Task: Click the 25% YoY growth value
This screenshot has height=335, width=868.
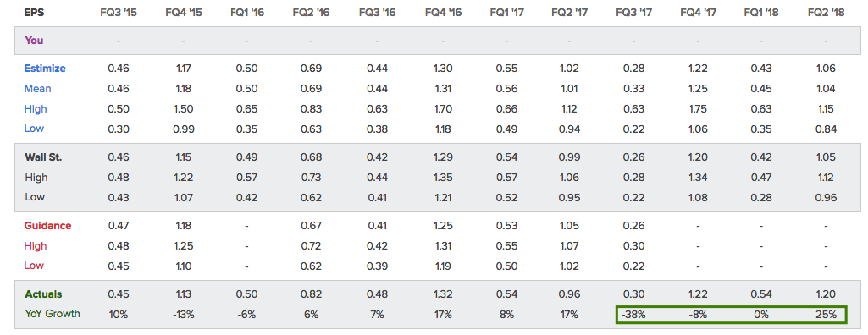Action: click(826, 315)
